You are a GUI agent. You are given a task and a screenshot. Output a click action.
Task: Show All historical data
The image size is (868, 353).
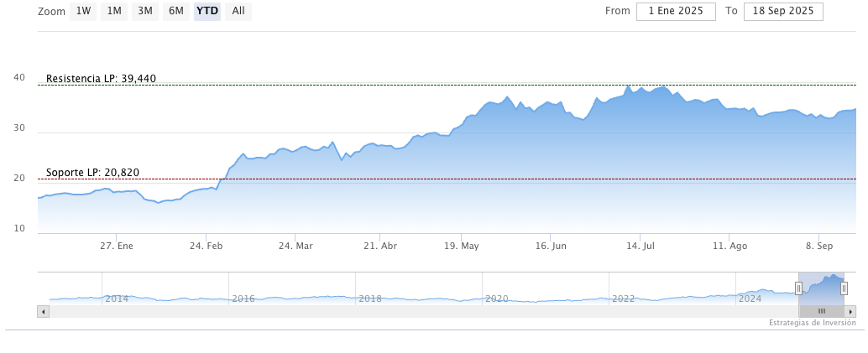pos(238,12)
